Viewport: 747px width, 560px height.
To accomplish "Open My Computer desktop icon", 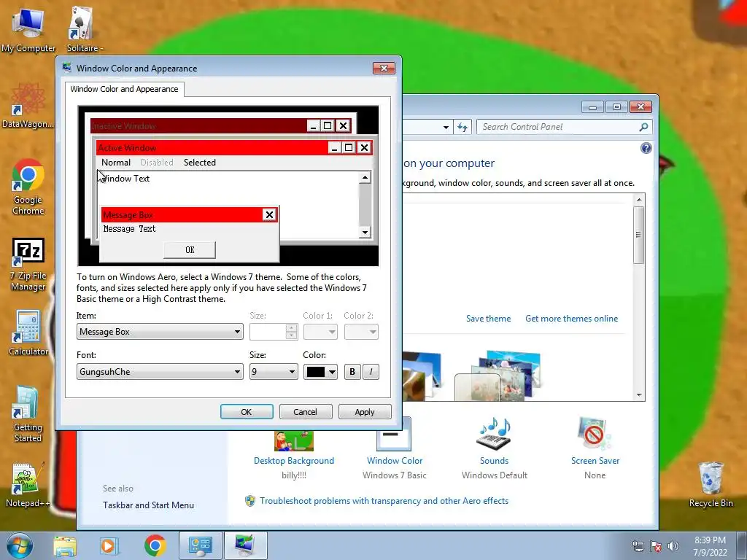I will pyautogui.click(x=28, y=29).
